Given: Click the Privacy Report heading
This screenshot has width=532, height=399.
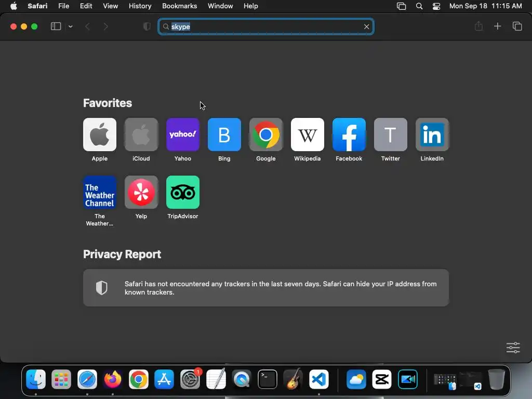Looking at the screenshot, I should [122, 254].
